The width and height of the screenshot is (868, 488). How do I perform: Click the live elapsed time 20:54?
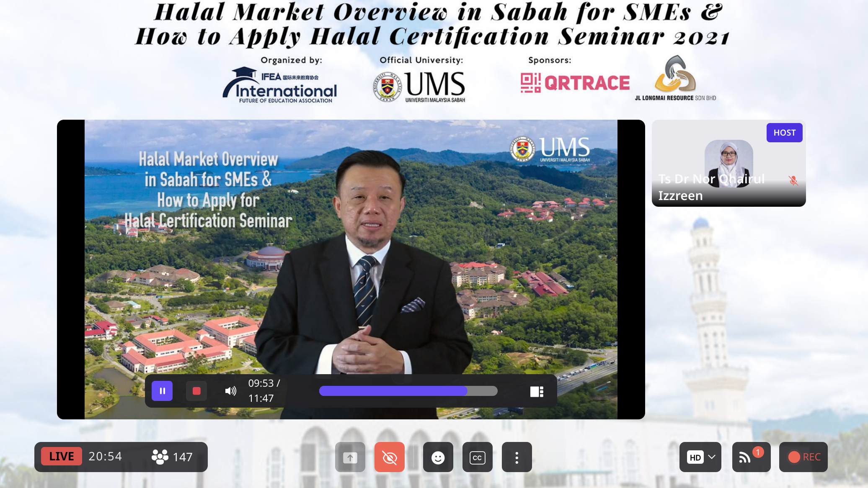[105, 456]
